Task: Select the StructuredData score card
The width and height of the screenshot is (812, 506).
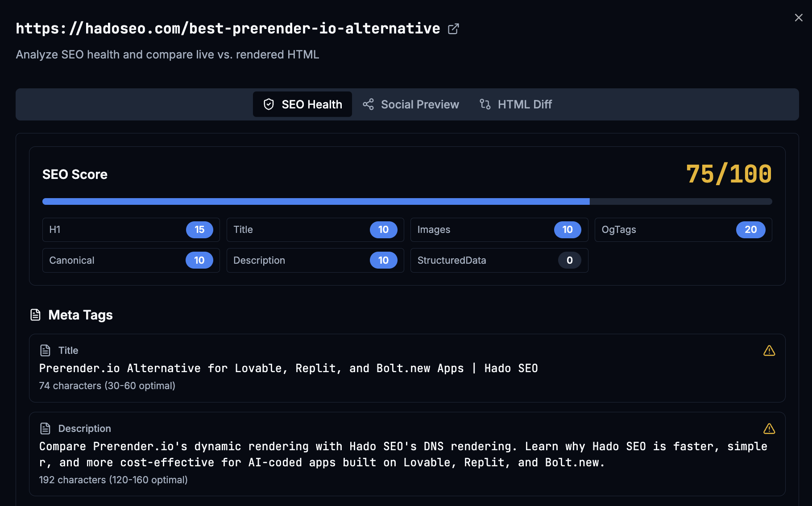Action: (499, 261)
